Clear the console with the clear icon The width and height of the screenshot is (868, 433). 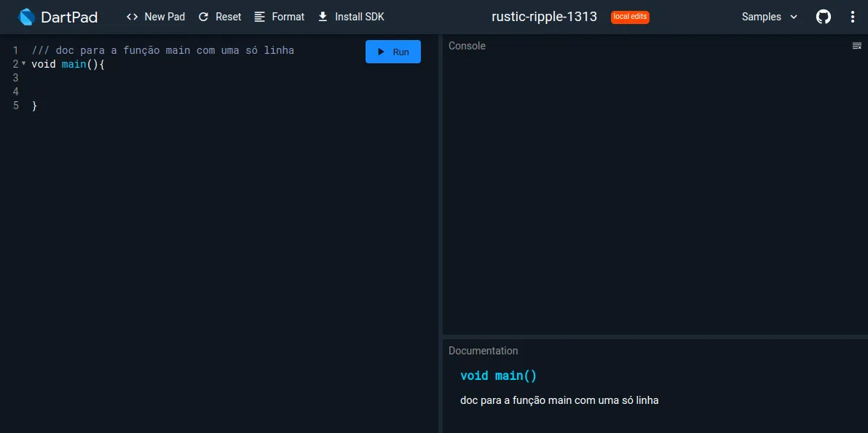pos(857,46)
